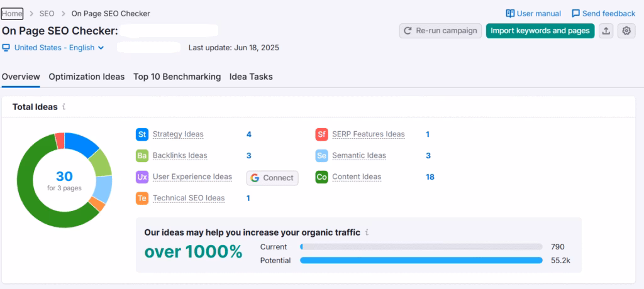The width and height of the screenshot is (644, 289).
Task: Click the User Experience 'Ux' icon
Action: click(x=142, y=177)
